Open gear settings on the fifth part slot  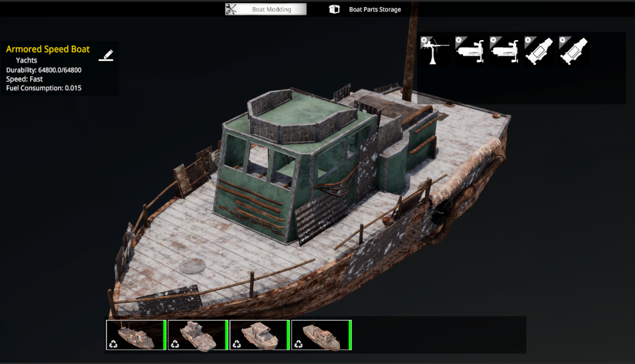562,40
